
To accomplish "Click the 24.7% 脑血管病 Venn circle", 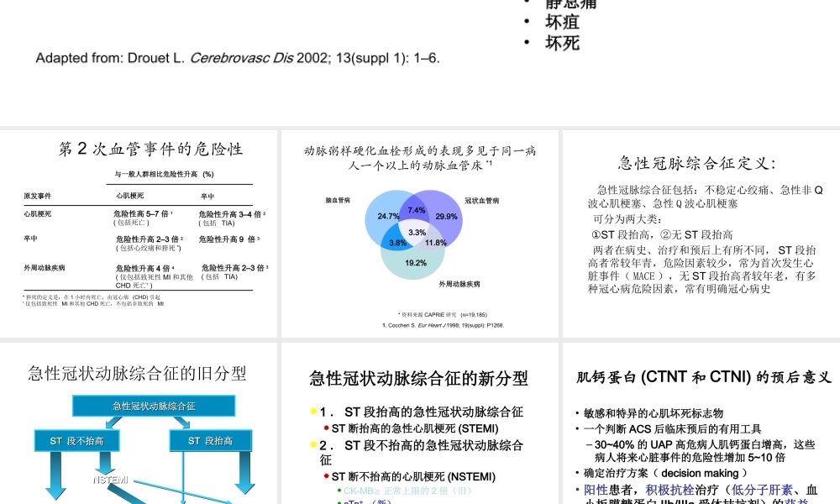I will point(388,217).
